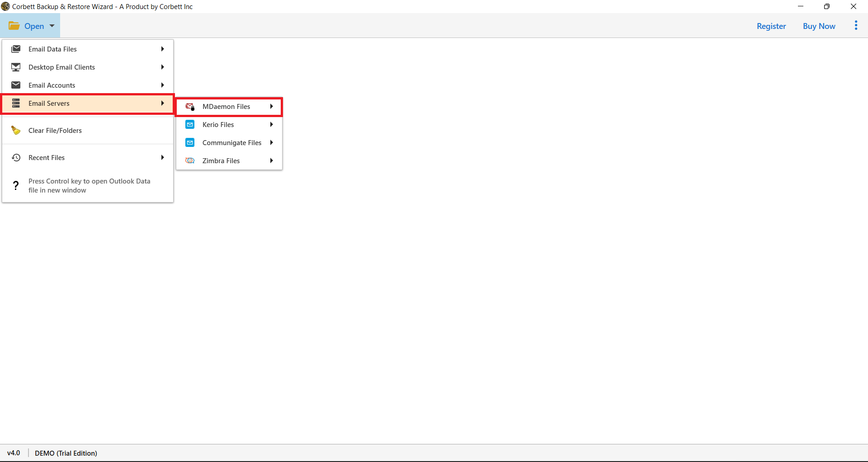The width and height of the screenshot is (868, 462).
Task: Expand the Email Servers submenu arrow
Action: [x=162, y=103]
